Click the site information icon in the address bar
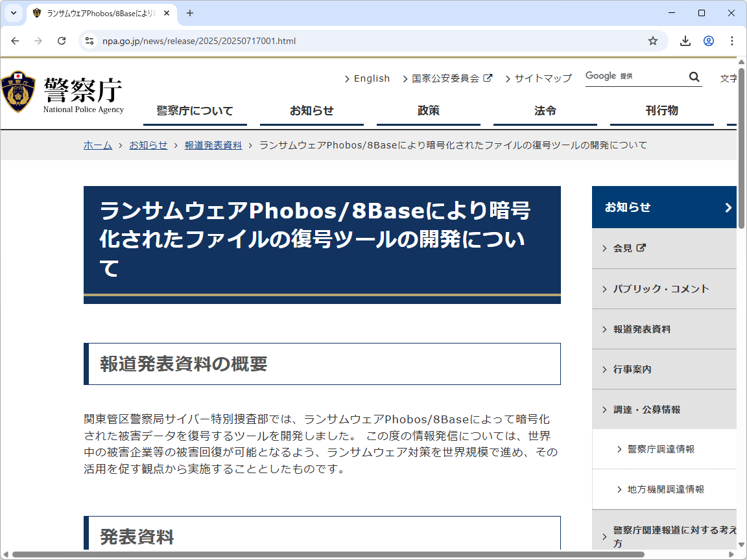The width and height of the screenshot is (747, 560). pyautogui.click(x=89, y=40)
